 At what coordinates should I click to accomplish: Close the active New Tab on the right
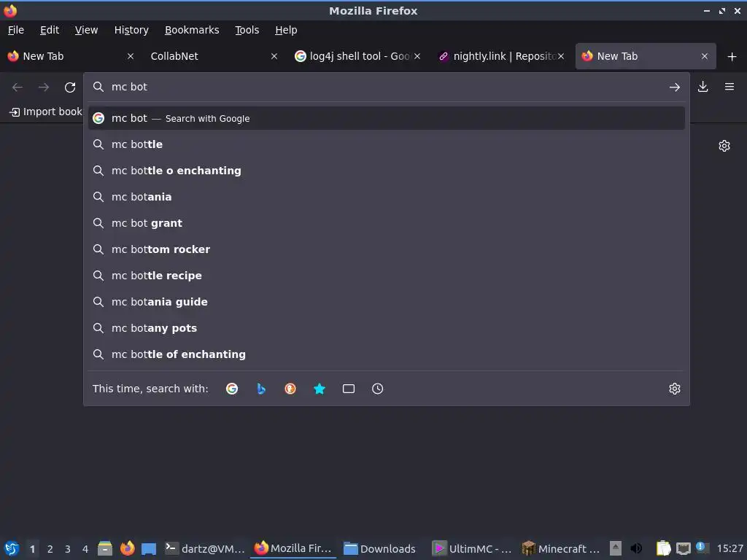tap(705, 56)
